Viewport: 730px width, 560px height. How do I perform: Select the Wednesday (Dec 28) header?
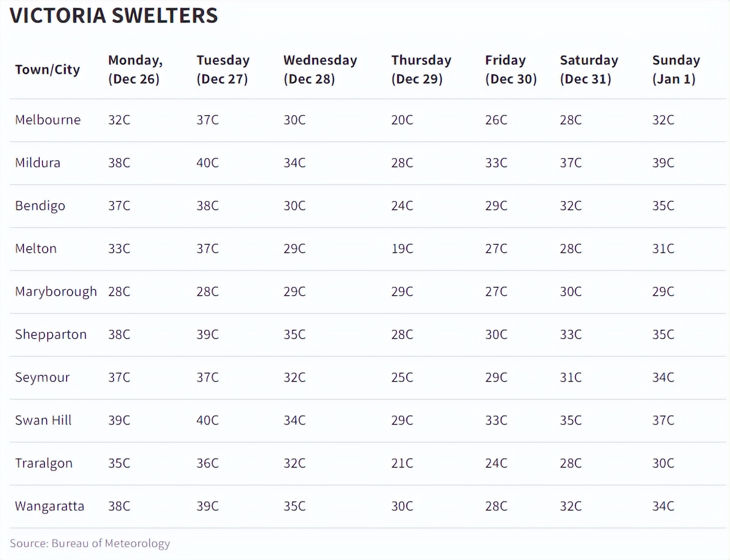tap(320, 70)
